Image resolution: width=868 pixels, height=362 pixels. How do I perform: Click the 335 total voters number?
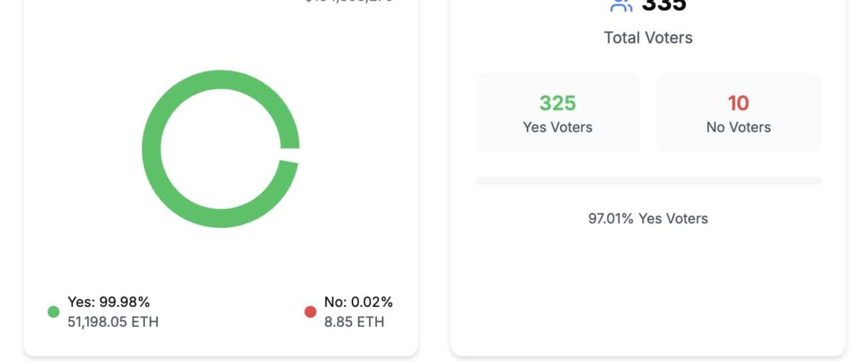664,5
